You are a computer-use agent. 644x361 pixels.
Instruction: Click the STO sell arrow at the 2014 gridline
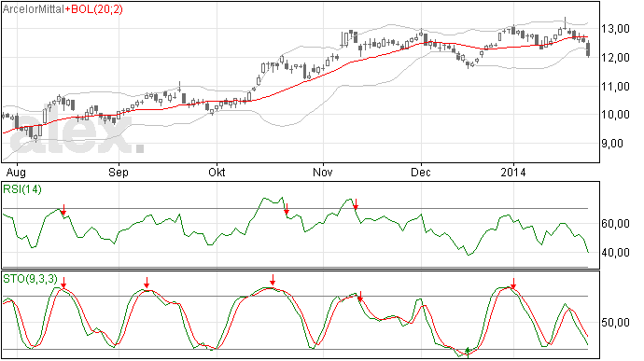tap(513, 284)
